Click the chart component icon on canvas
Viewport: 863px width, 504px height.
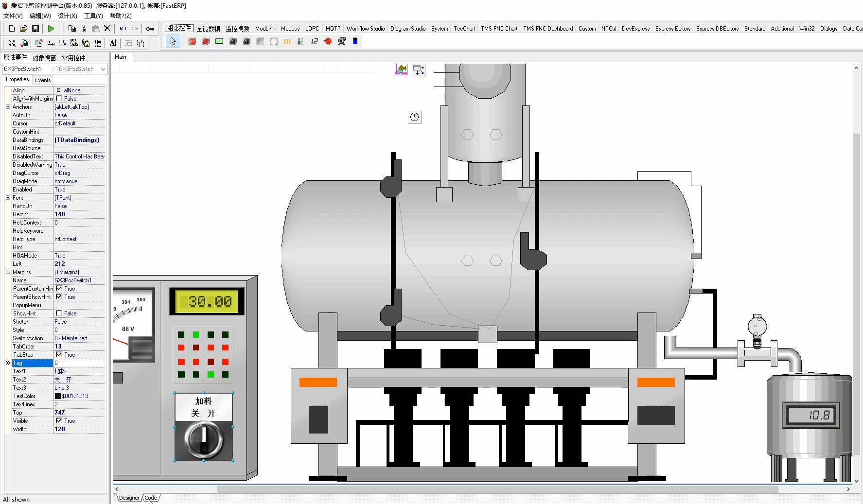401,70
